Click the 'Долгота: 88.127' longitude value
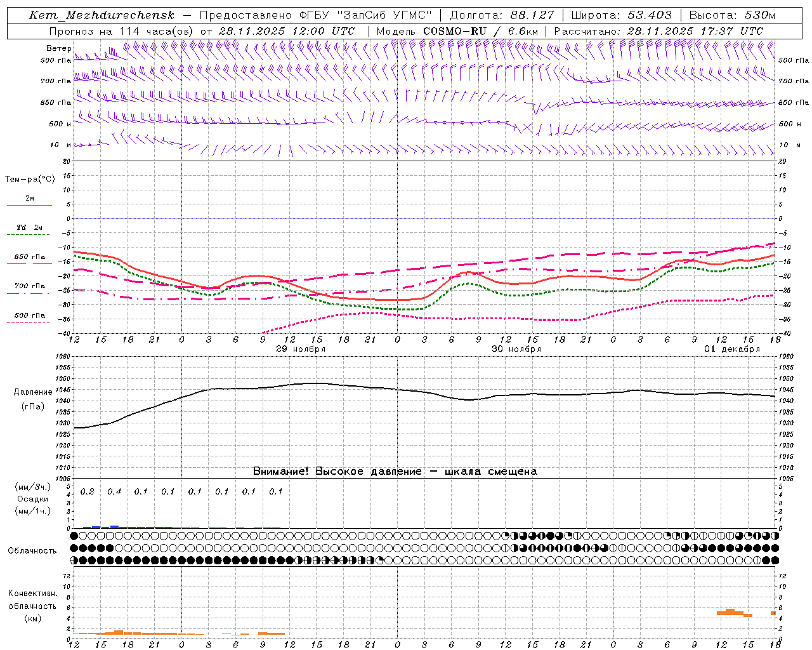 click(x=502, y=15)
